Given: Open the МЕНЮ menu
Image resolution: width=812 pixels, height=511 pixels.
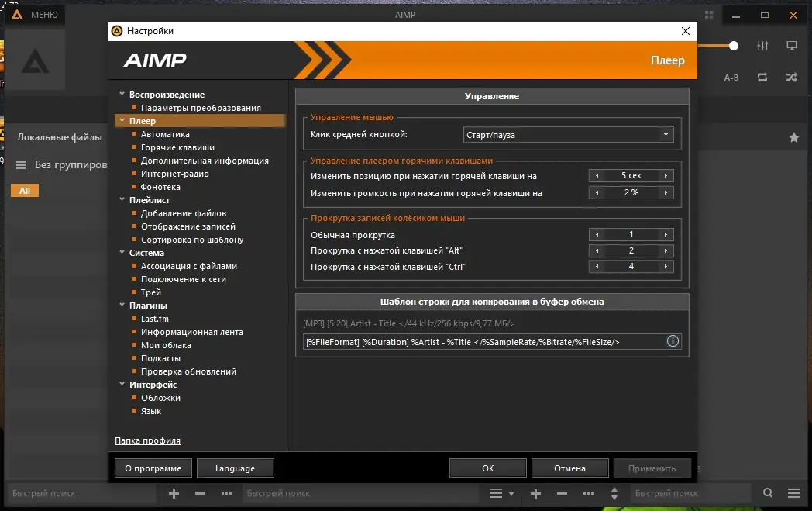Looking at the screenshot, I should pos(35,14).
